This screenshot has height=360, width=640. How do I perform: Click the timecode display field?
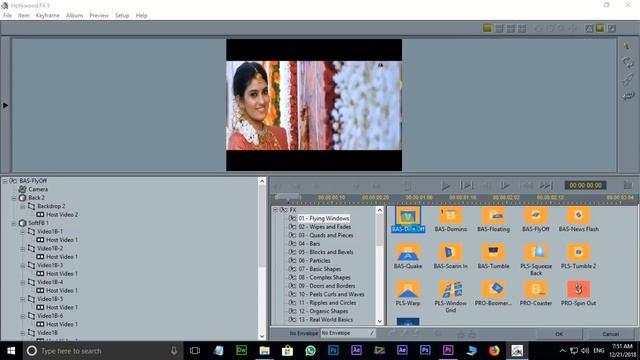pyautogui.click(x=585, y=185)
